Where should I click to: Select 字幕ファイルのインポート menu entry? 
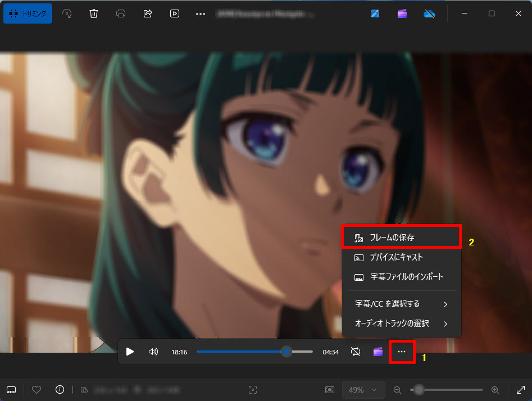(x=401, y=277)
